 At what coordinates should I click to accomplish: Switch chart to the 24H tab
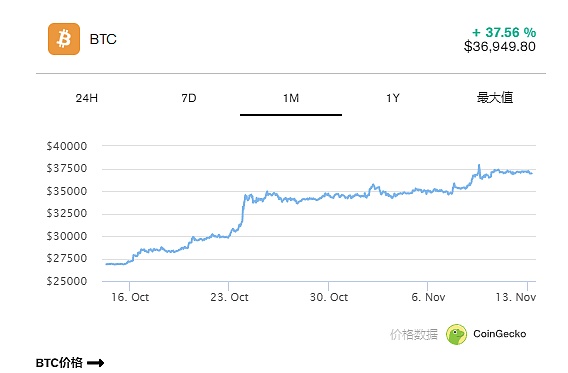point(87,98)
